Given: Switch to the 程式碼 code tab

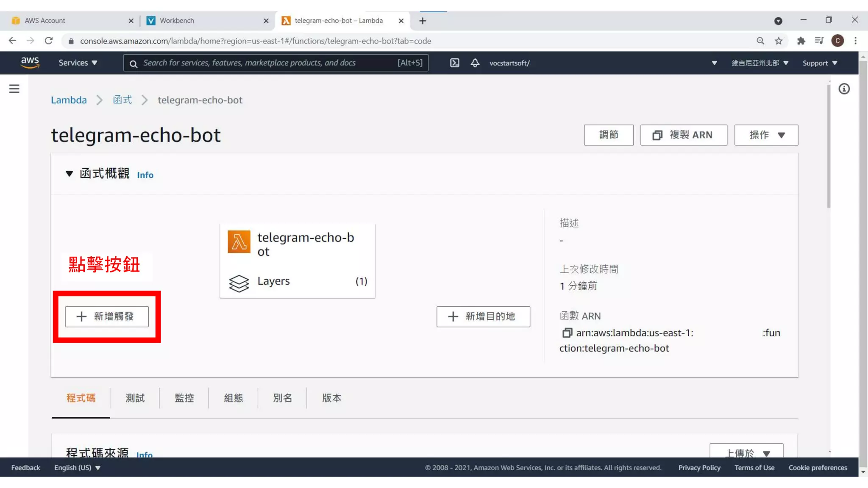Looking at the screenshot, I should (81, 398).
